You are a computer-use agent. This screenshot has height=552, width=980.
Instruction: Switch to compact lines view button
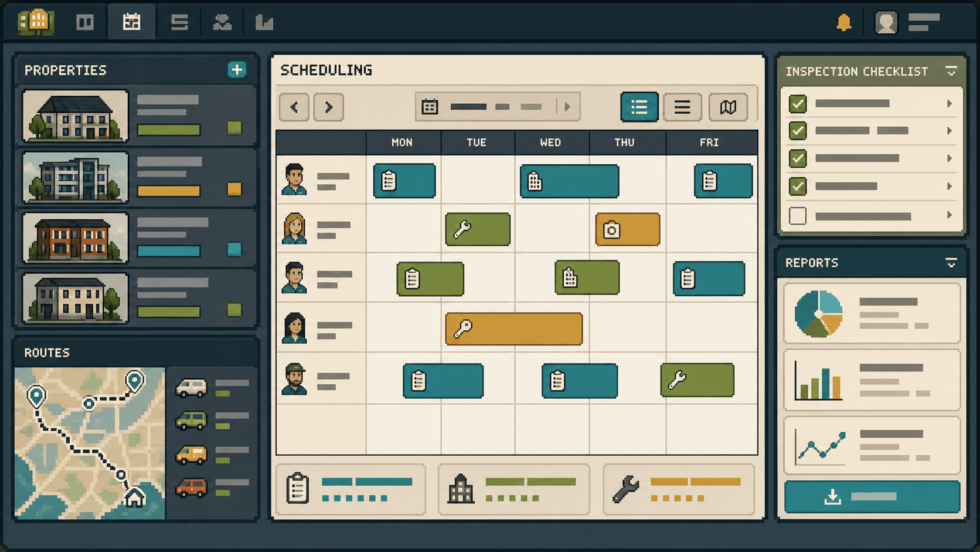click(682, 107)
